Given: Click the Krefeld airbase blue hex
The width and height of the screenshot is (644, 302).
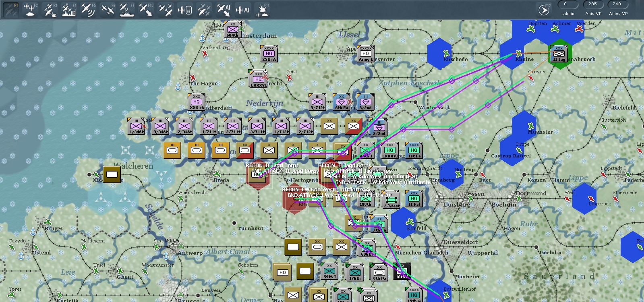Looking at the screenshot, I should tap(404, 223).
